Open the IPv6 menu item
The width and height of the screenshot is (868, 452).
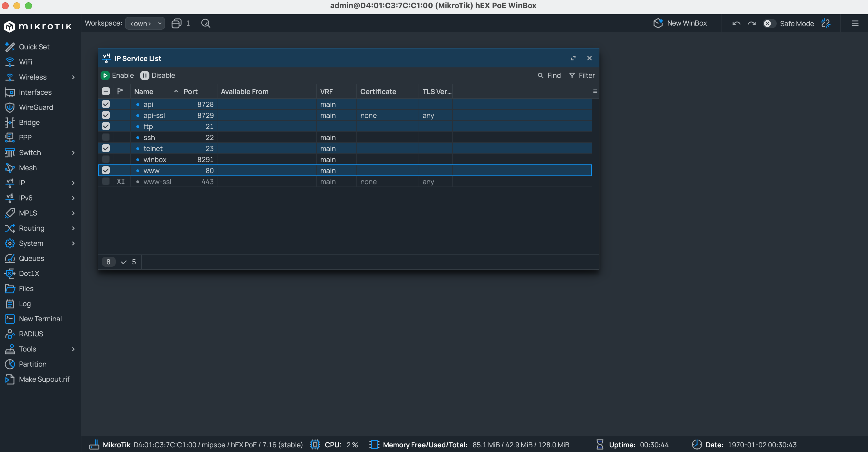click(40, 198)
